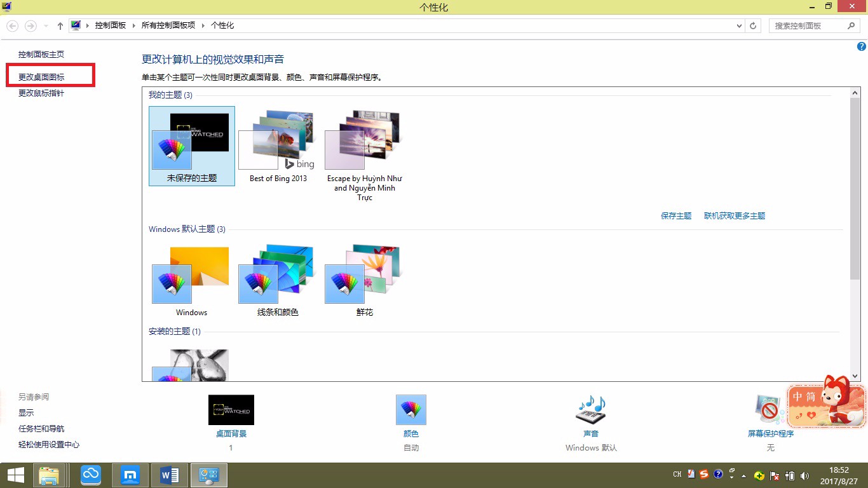868x488 pixels.
Task: Click red checkmark document tray icon
Action: pyautogui.click(x=691, y=475)
